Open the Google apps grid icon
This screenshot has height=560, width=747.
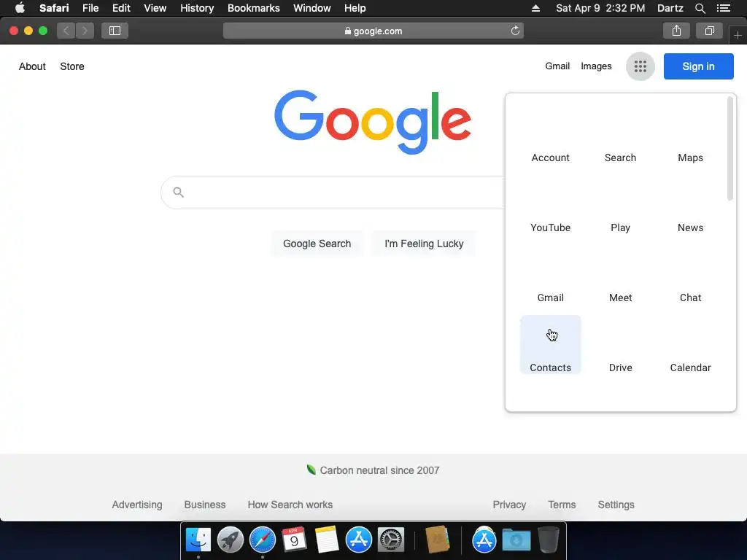click(640, 66)
